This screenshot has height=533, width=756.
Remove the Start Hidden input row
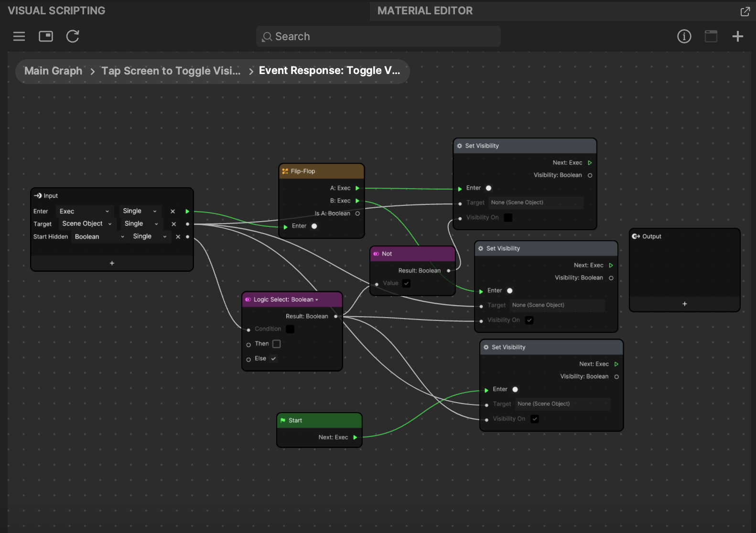pyautogui.click(x=178, y=236)
